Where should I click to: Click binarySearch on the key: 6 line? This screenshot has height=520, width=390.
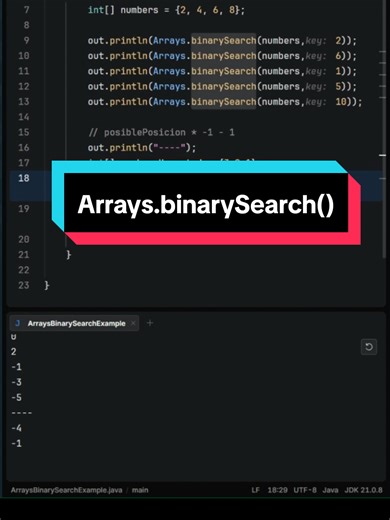point(223,56)
